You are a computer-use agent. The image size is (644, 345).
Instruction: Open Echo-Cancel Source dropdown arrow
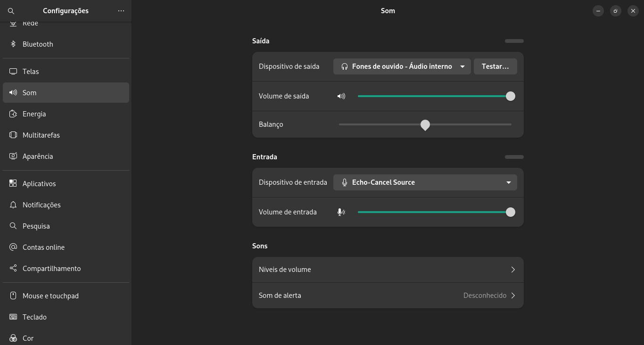tap(509, 182)
